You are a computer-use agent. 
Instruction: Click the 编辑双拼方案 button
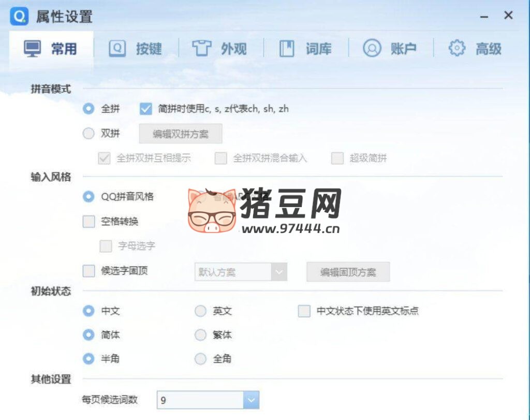pyautogui.click(x=180, y=133)
